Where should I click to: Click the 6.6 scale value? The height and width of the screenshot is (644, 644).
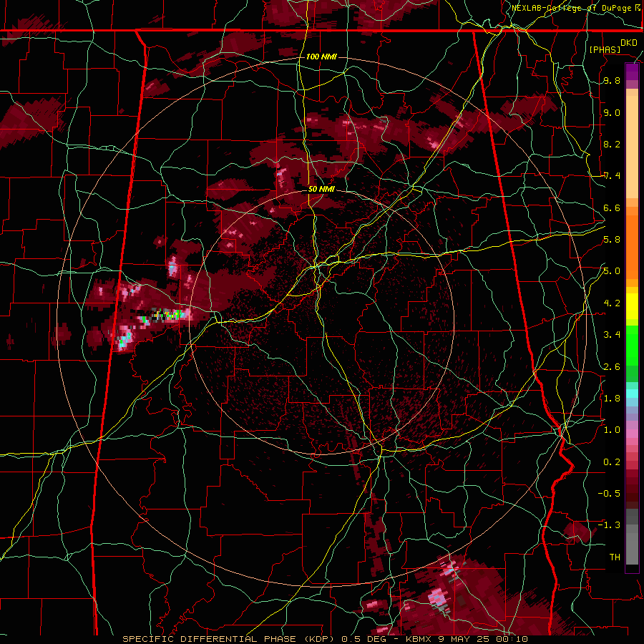click(x=612, y=208)
